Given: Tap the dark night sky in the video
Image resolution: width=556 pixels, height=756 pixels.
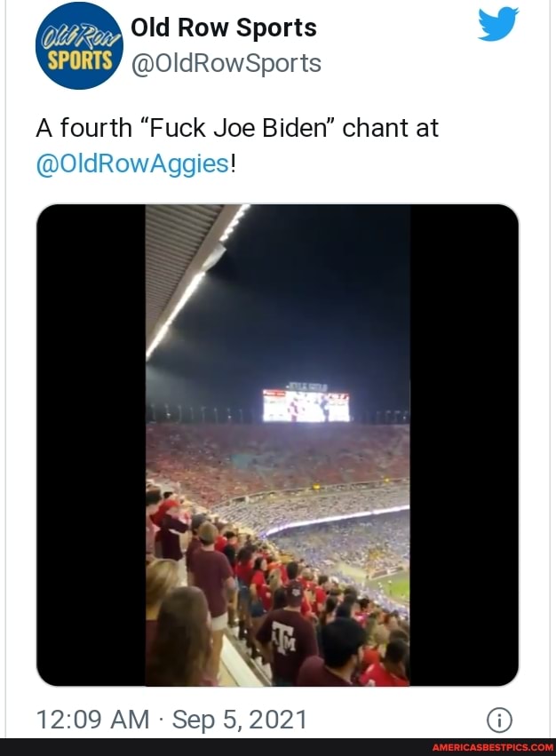Looking at the screenshot, I should (x=320, y=293).
